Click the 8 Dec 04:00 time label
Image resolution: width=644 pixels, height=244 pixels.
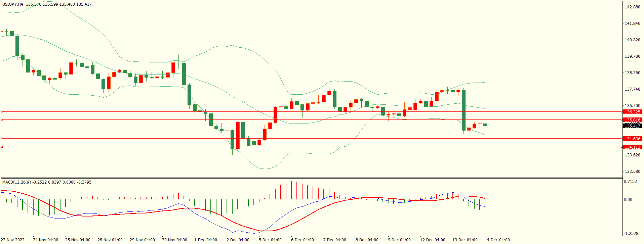tap(367, 240)
